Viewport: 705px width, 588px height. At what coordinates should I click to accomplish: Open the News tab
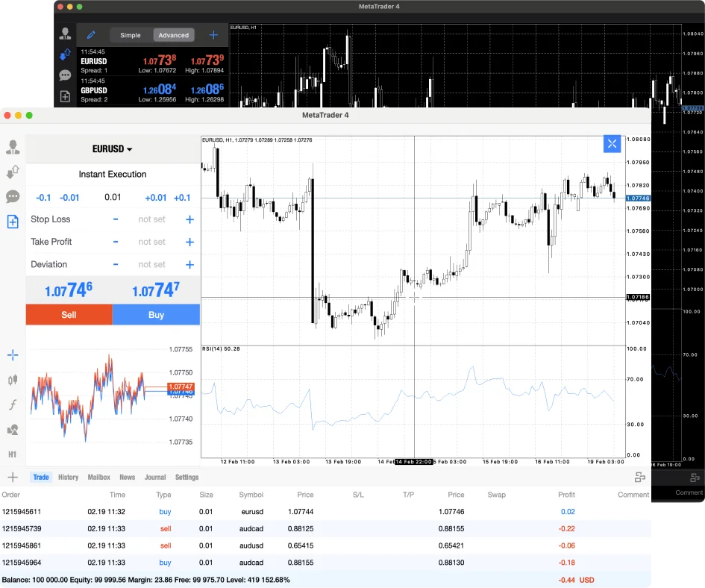[128, 478]
